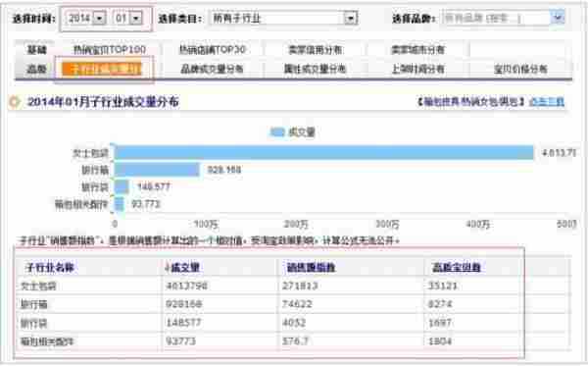The image size is (588, 366).
Task: Select the highlighted 子行业成交量分布 tab
Action: point(102,69)
